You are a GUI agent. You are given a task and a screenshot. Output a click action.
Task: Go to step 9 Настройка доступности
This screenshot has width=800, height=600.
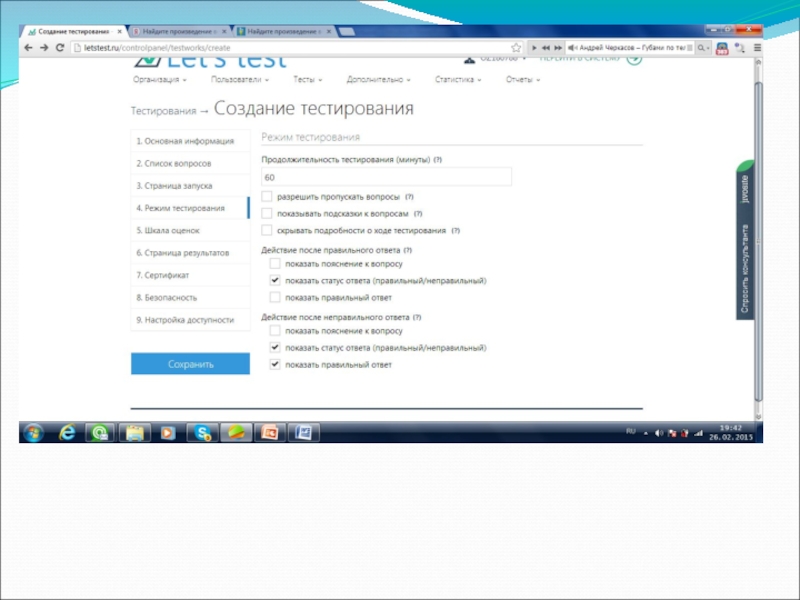(x=190, y=320)
